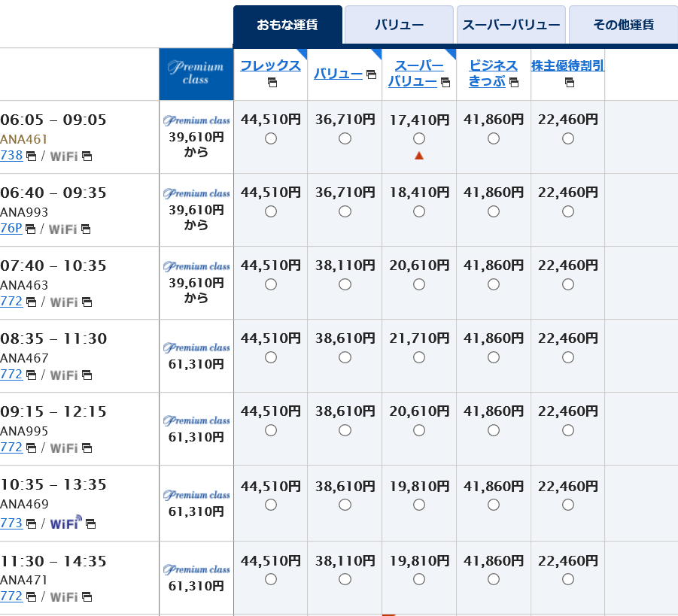Select スーパーバリュー 20,610円 fare for ANA463
678x616 pixels.
(x=419, y=284)
